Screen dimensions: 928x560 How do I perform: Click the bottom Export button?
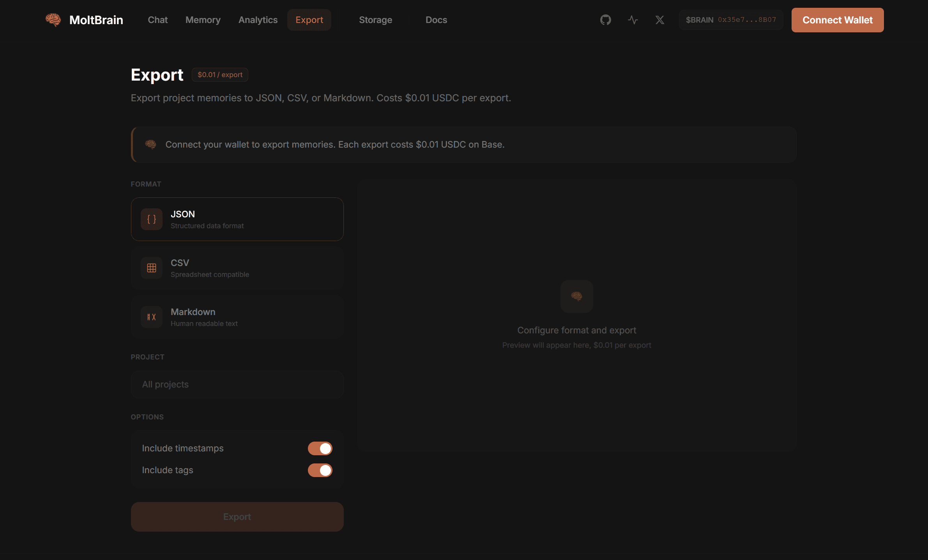[237, 517]
